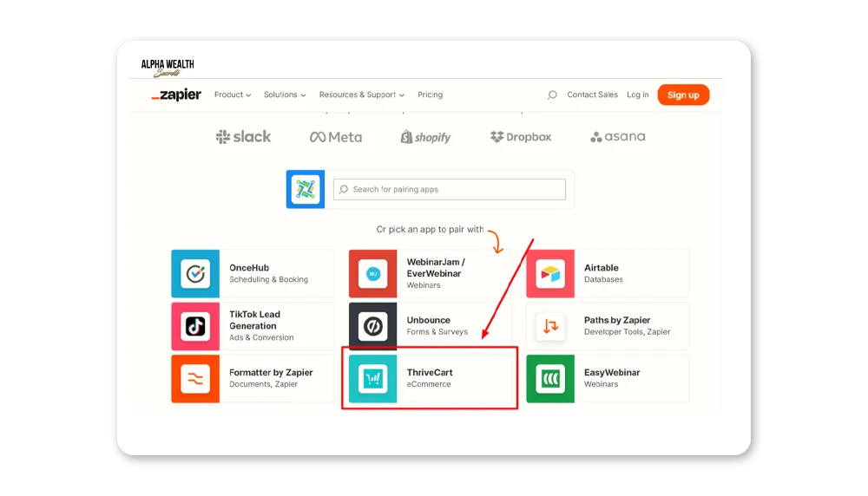Click the Slack logo
Image resolution: width=868 pixels, height=496 pixels.
point(243,137)
